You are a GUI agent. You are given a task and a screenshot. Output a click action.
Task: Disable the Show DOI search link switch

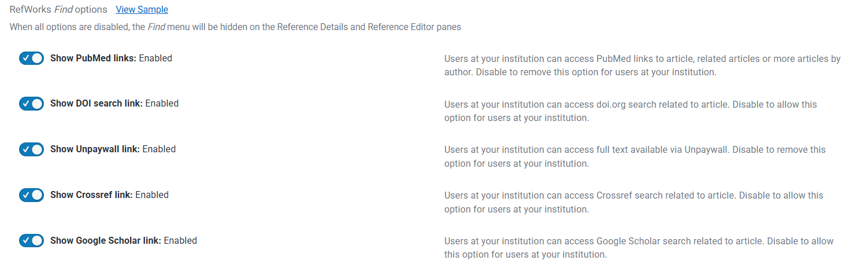pos(31,104)
